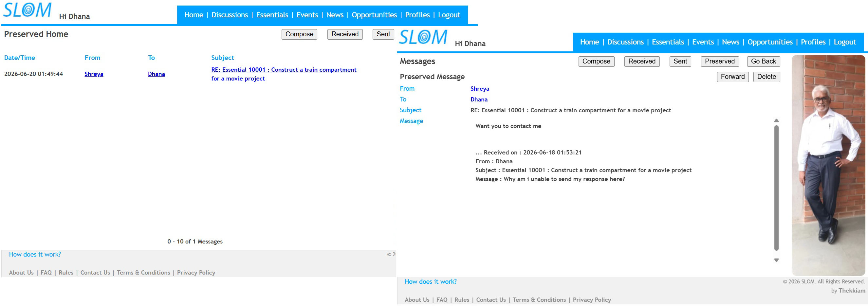Open Discussions on Messages page menu
This screenshot has height=306, width=868.
(625, 42)
